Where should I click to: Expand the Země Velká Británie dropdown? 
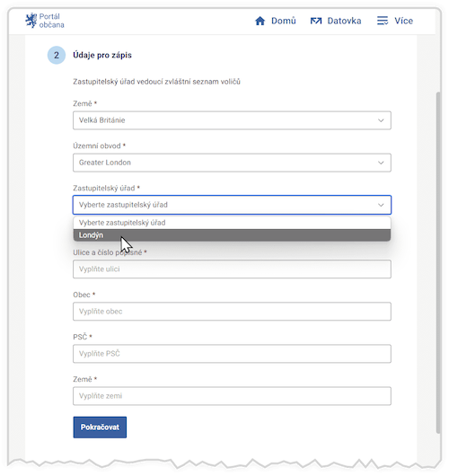point(232,120)
